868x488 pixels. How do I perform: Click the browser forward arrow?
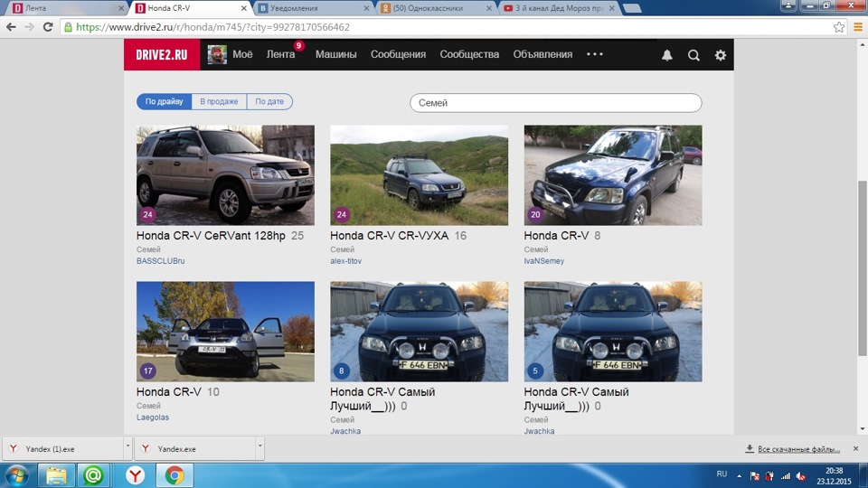click(x=29, y=26)
